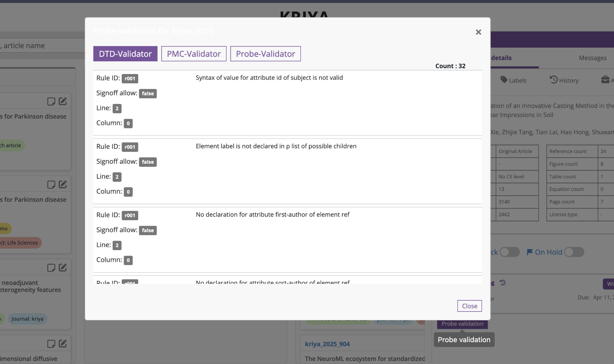
Task: Open sticky note icon on neoadjuvant card
Action: click(51, 268)
